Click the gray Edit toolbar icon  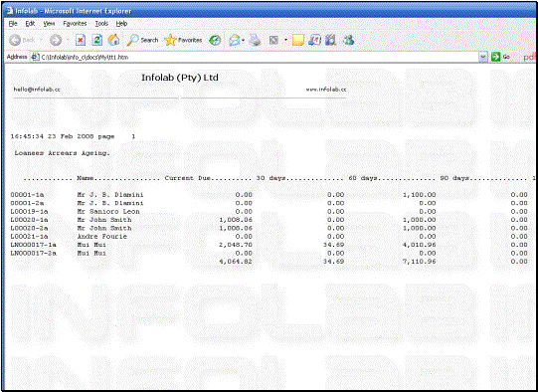(x=273, y=40)
